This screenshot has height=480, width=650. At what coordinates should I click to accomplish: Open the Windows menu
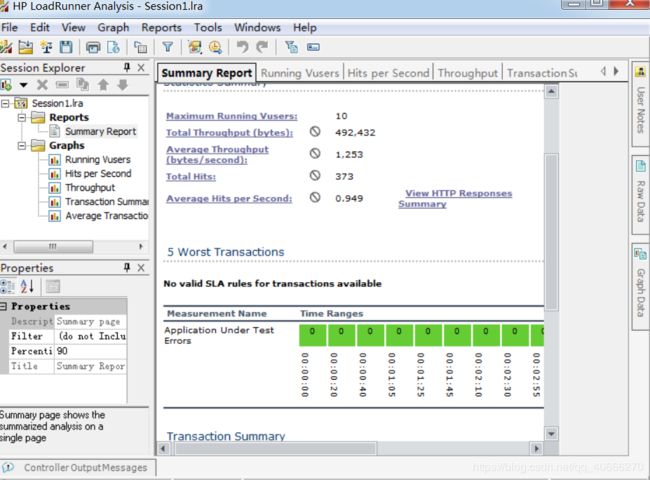pos(257,28)
